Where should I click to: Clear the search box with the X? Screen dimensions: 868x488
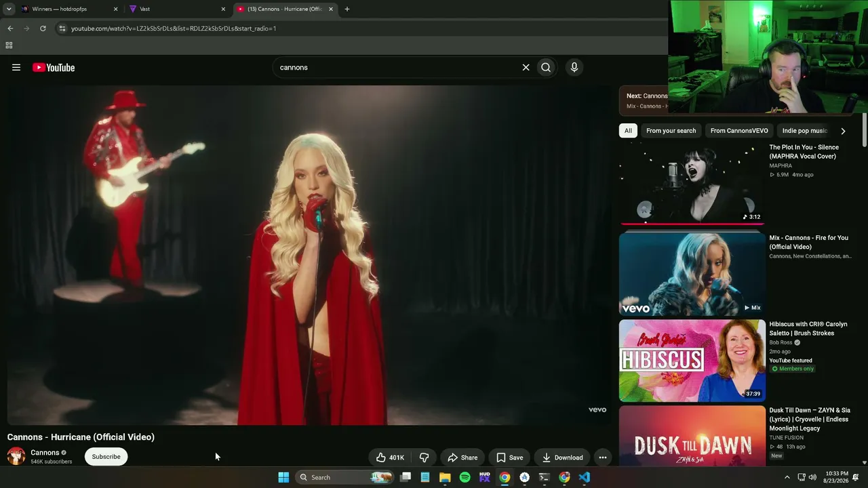pyautogui.click(x=526, y=67)
